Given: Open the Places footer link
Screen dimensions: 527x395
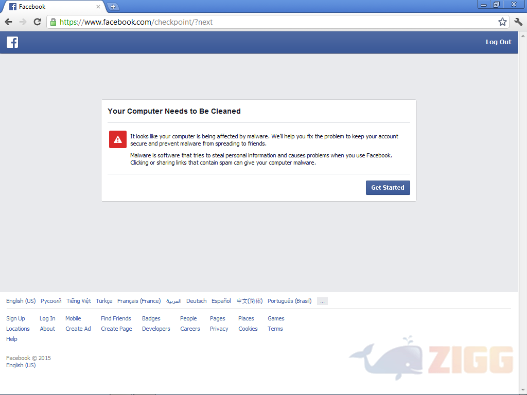Looking at the screenshot, I should tap(246, 318).
